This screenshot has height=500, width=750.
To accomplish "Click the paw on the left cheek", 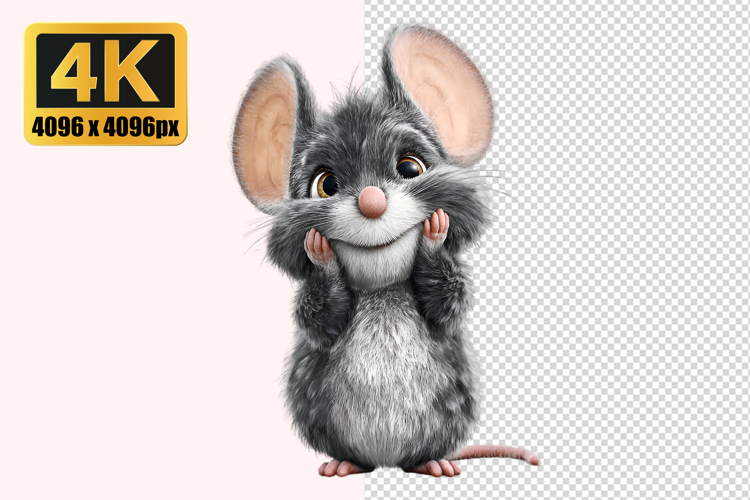I will tap(318, 247).
